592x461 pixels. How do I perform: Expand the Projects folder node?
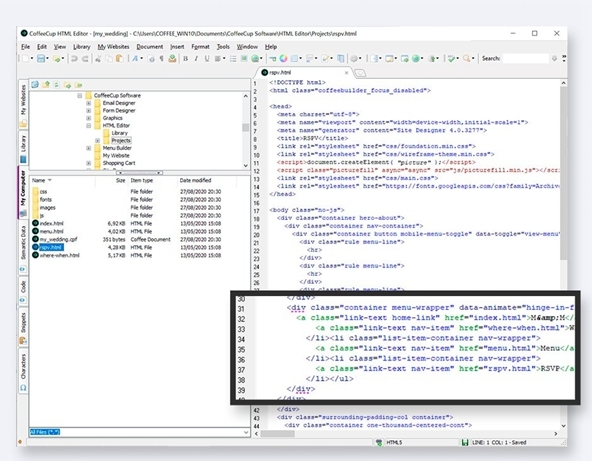point(97,141)
